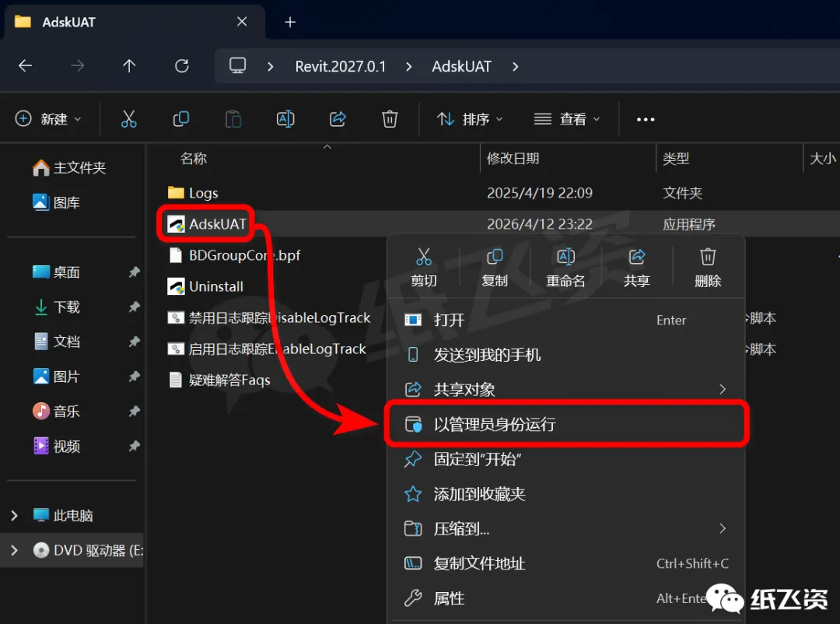
Task: Select the AdskUAT application file
Action: click(x=206, y=224)
